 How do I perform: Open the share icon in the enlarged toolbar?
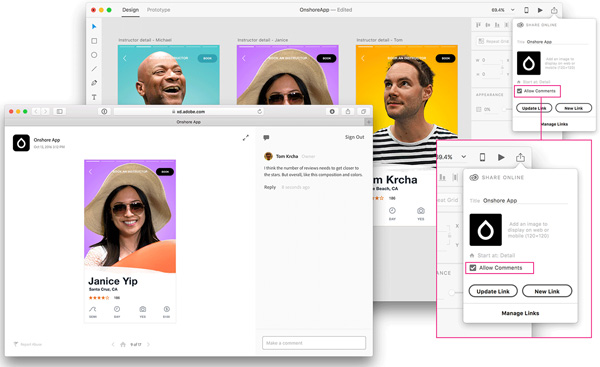coord(520,157)
